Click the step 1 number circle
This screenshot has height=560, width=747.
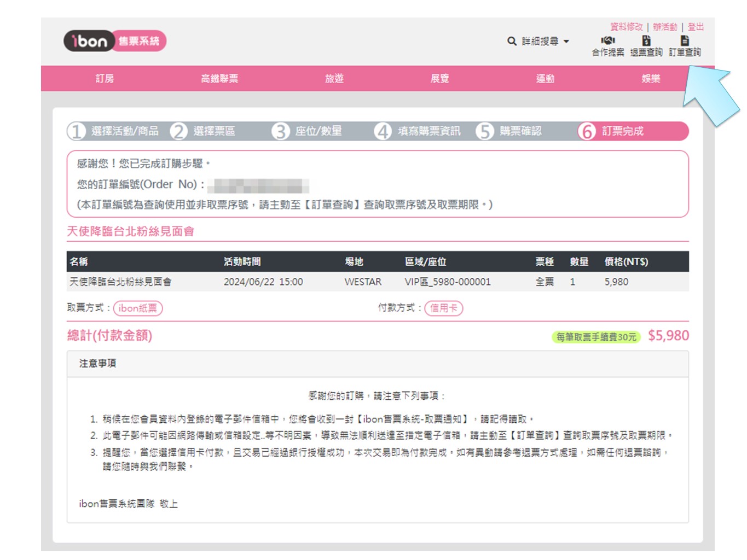[76, 131]
